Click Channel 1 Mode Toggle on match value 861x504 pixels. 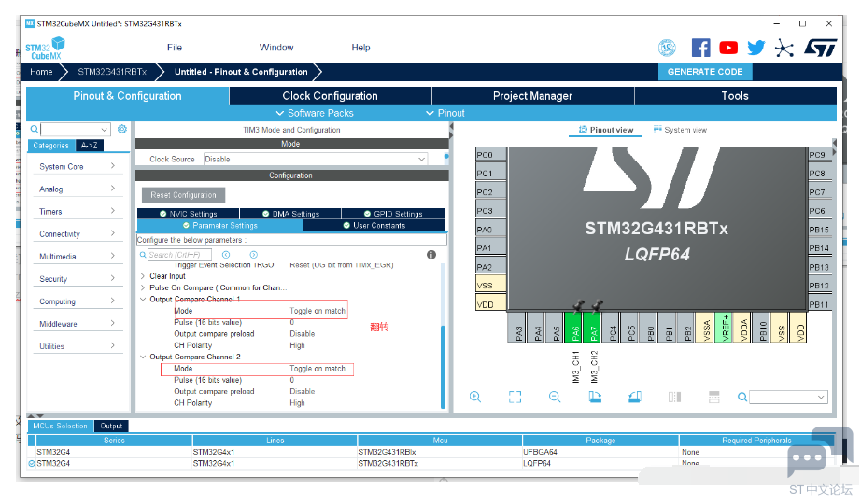pyautogui.click(x=318, y=311)
